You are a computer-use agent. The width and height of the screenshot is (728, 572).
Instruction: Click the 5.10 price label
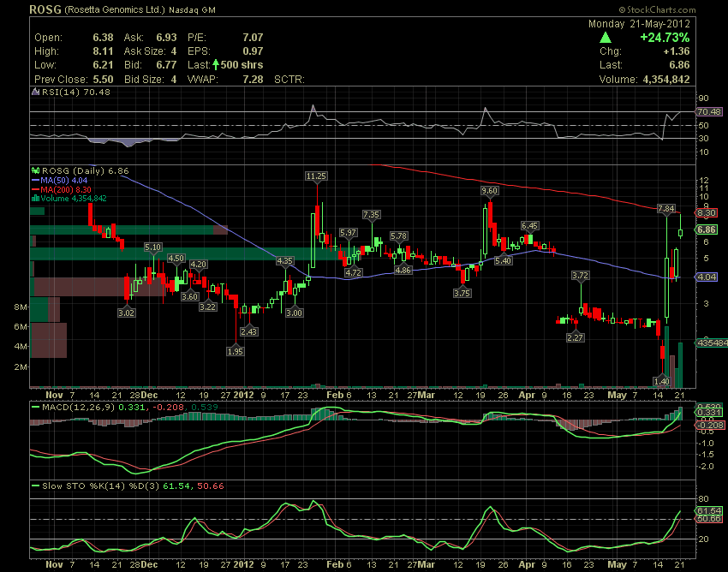click(153, 247)
